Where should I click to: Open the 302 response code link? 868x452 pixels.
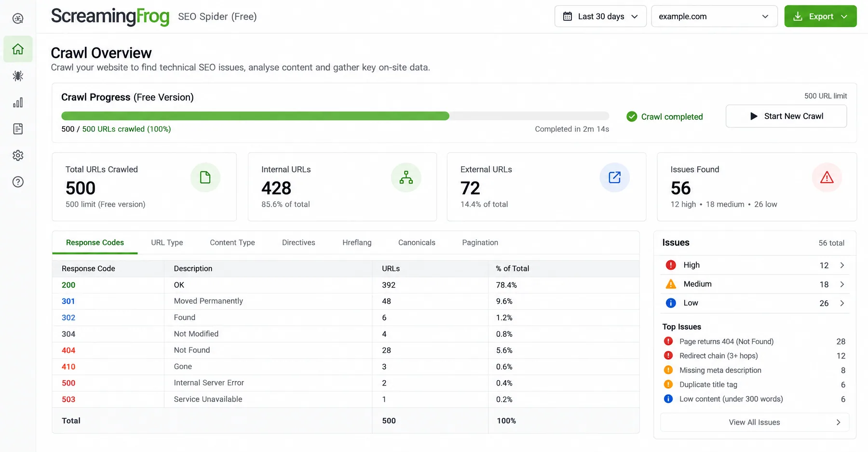coord(68,318)
